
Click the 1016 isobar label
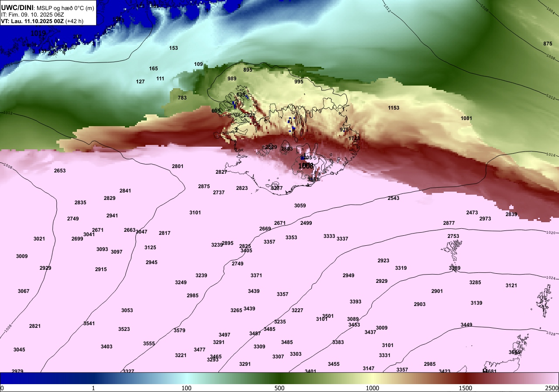click(551, 155)
